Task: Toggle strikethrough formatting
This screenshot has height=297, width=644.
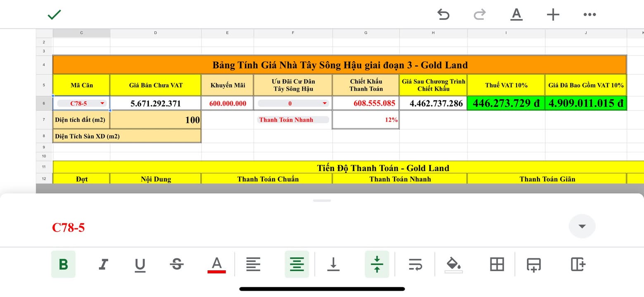Action: point(176,264)
